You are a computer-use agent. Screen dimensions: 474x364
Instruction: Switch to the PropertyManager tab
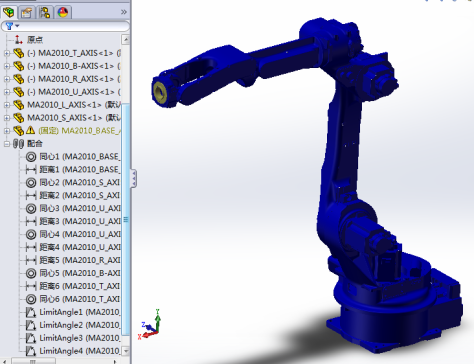[27, 12]
